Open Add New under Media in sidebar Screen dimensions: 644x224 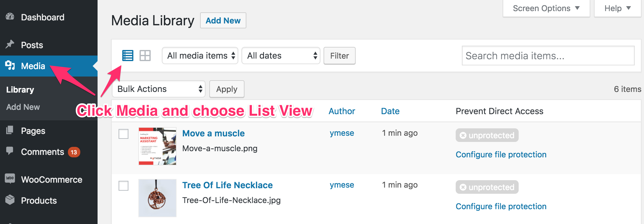(23, 107)
